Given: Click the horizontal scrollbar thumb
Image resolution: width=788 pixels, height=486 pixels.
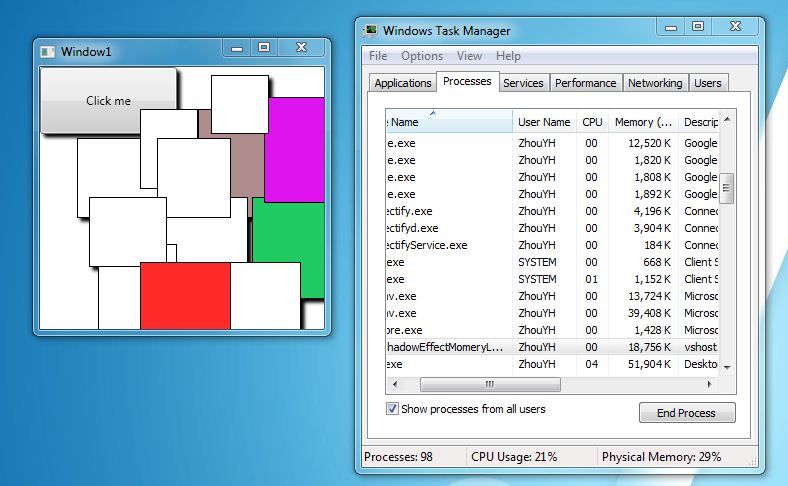Looking at the screenshot, I should 490,384.
